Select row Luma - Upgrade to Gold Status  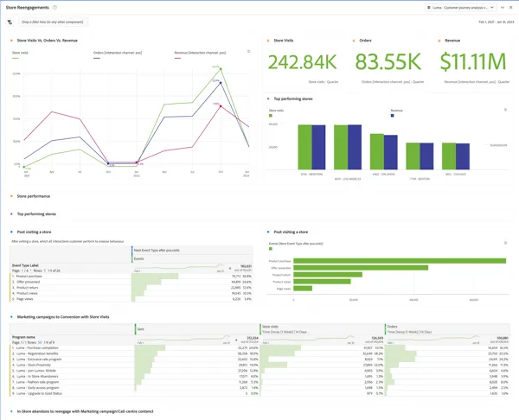(x=259, y=393)
